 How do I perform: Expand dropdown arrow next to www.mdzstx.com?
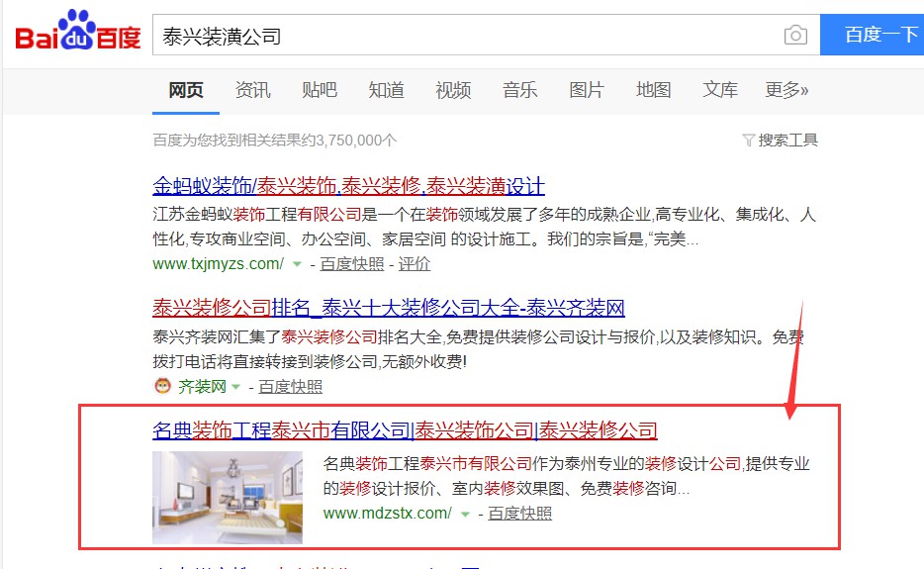click(465, 514)
